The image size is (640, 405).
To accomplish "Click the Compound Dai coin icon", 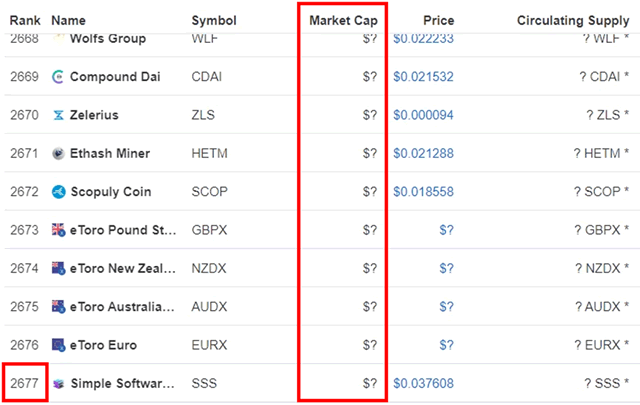I will (58, 77).
